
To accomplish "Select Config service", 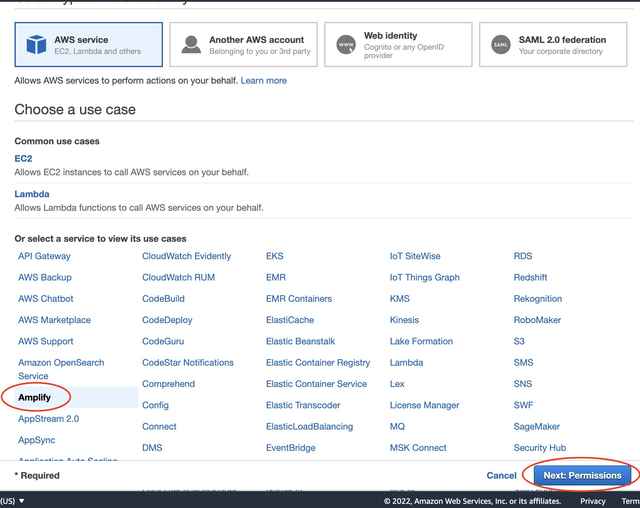I will 155,405.
